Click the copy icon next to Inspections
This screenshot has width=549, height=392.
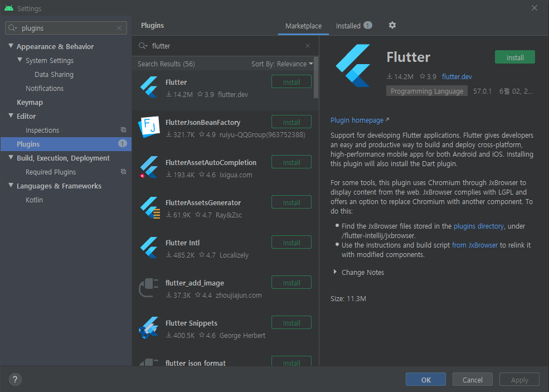pyautogui.click(x=123, y=130)
